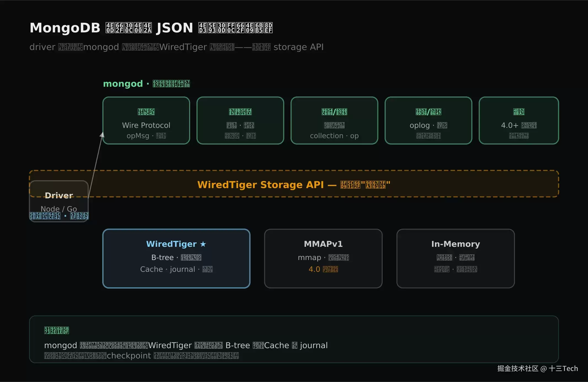This screenshot has width=588, height=382.
Task: Click the bottom note line starting with mongod
Action: click(x=186, y=345)
